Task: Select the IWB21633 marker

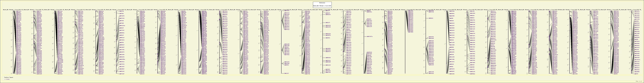Action: coord(143,11)
